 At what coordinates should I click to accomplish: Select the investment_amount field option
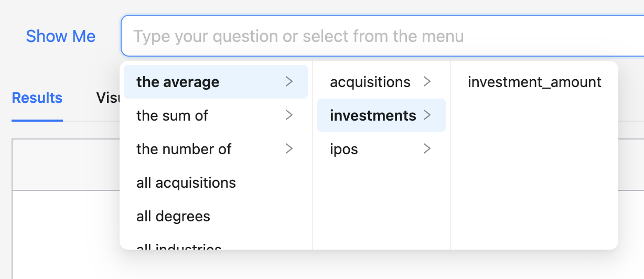pos(534,82)
